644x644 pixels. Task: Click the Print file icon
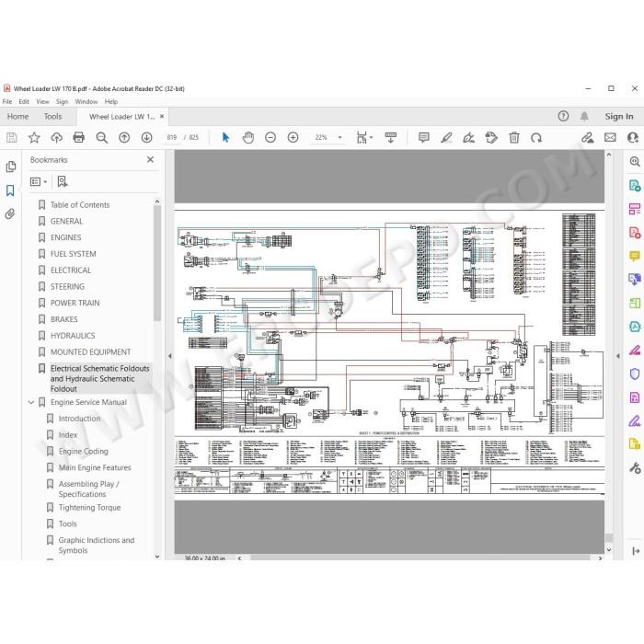(x=79, y=138)
